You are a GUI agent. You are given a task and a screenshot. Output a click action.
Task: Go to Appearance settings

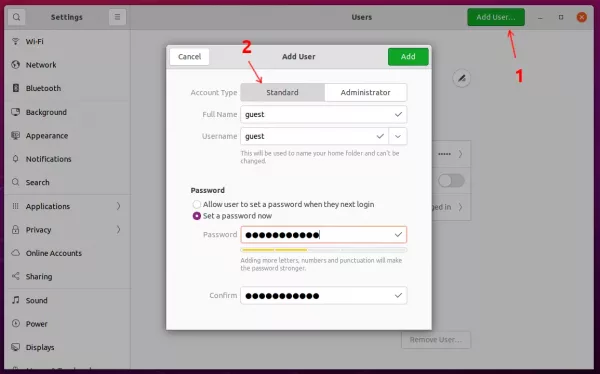point(67,136)
